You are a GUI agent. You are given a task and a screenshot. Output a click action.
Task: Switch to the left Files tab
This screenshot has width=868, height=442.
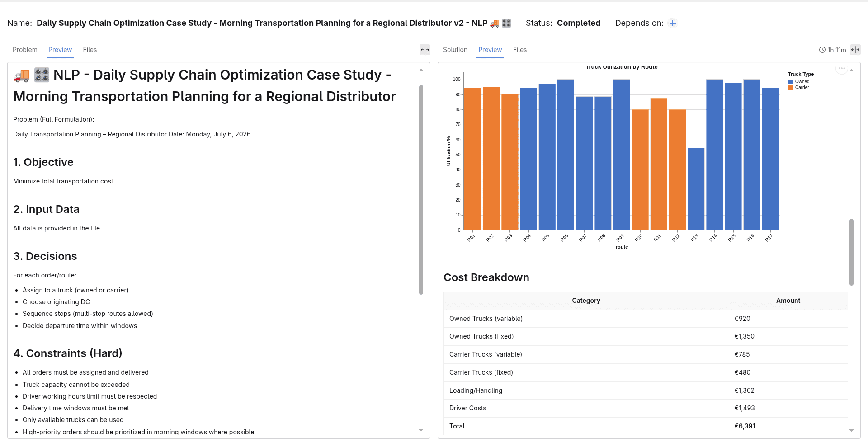(x=90, y=50)
